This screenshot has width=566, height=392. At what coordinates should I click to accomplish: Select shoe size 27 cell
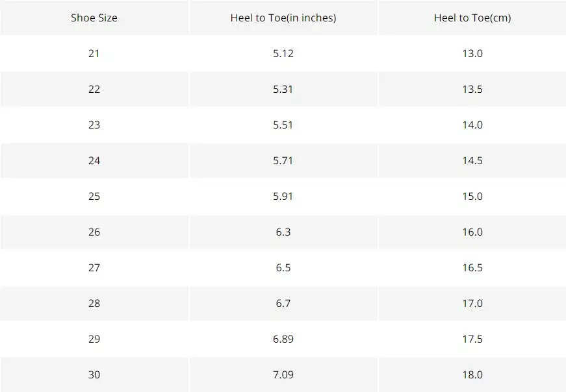[x=94, y=267]
